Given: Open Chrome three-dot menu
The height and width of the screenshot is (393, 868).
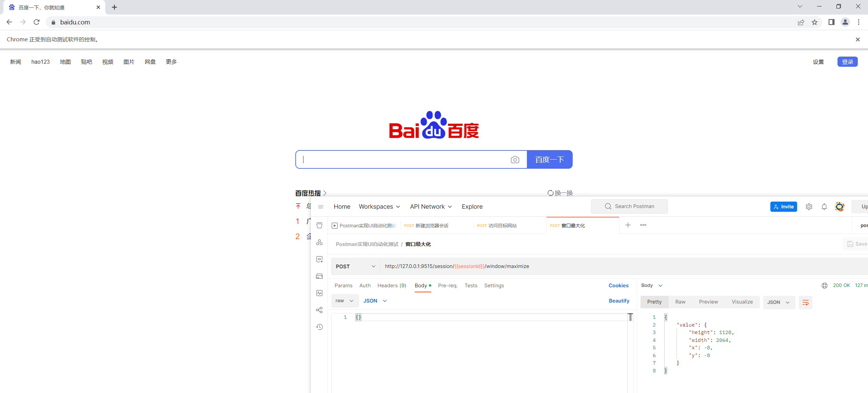Looking at the screenshot, I should coord(859,22).
